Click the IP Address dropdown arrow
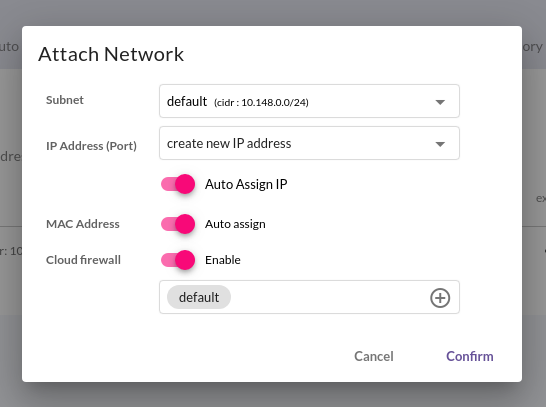 [440, 144]
